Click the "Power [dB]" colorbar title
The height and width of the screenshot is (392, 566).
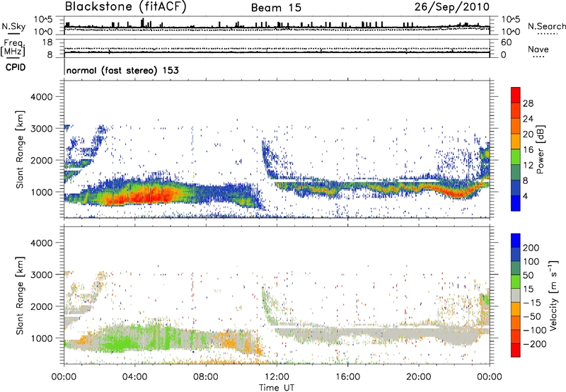(540, 149)
